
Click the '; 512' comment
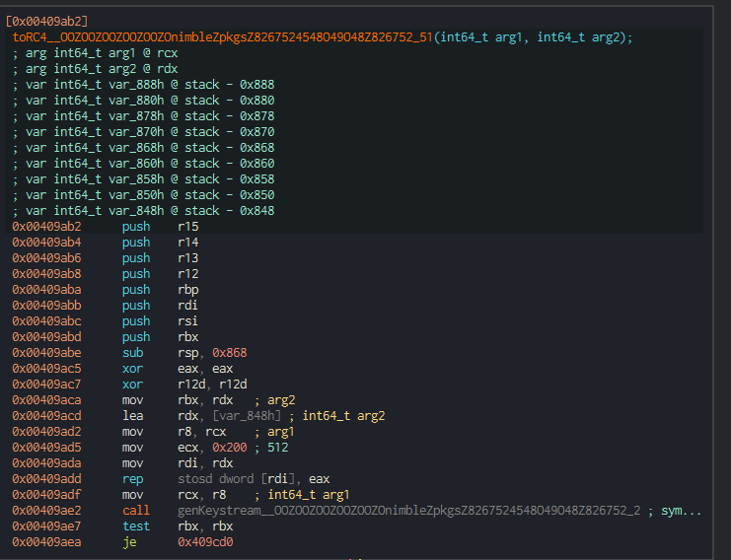pyautogui.click(x=271, y=448)
